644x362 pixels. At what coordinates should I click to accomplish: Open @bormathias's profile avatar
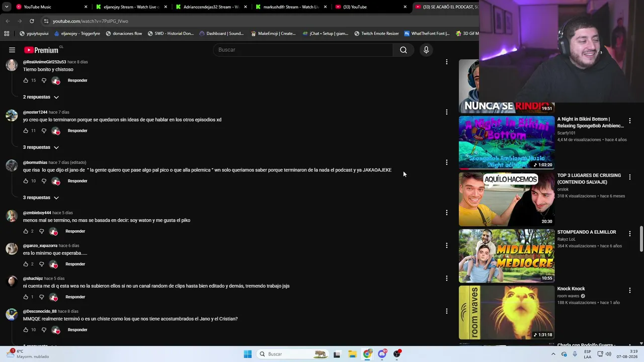[12, 166]
